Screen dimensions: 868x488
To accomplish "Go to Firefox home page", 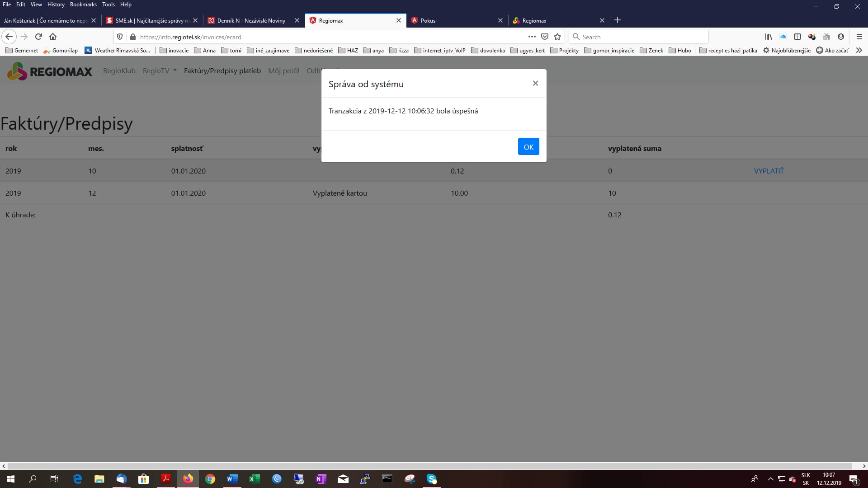I will pos(53,37).
